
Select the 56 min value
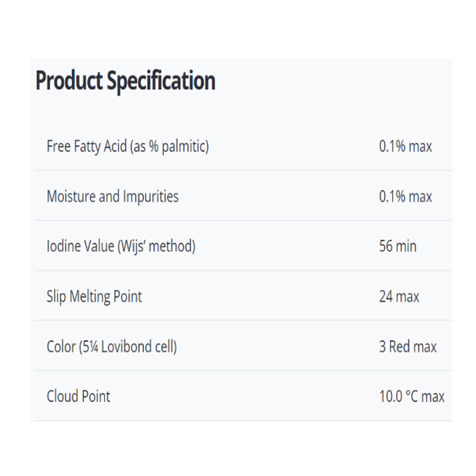tap(398, 246)
